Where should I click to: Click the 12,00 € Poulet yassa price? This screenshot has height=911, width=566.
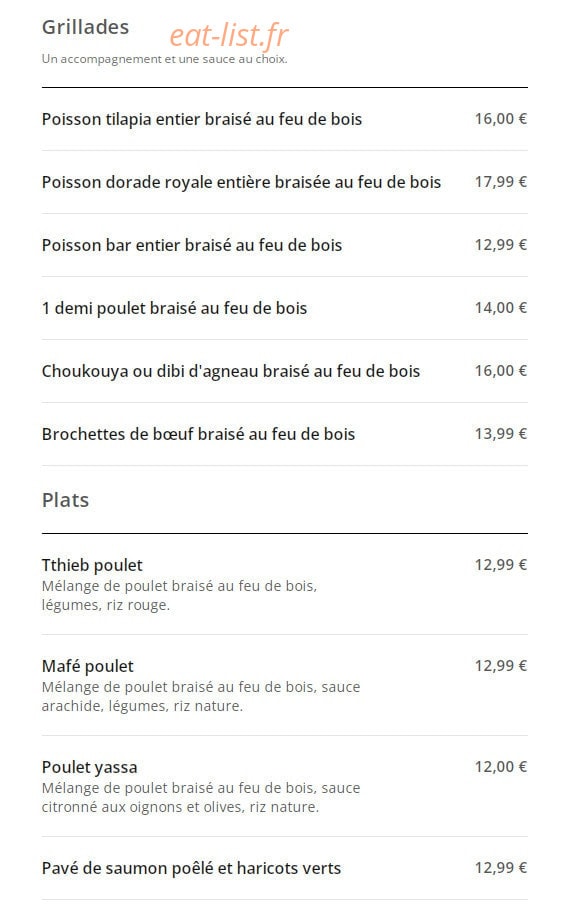501,767
